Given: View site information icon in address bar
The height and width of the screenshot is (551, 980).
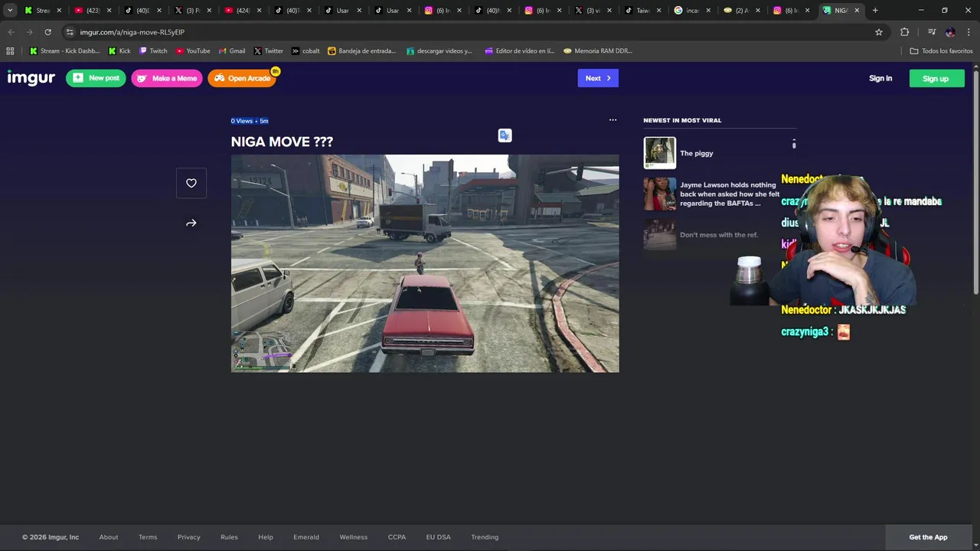Looking at the screenshot, I should 70,32.
